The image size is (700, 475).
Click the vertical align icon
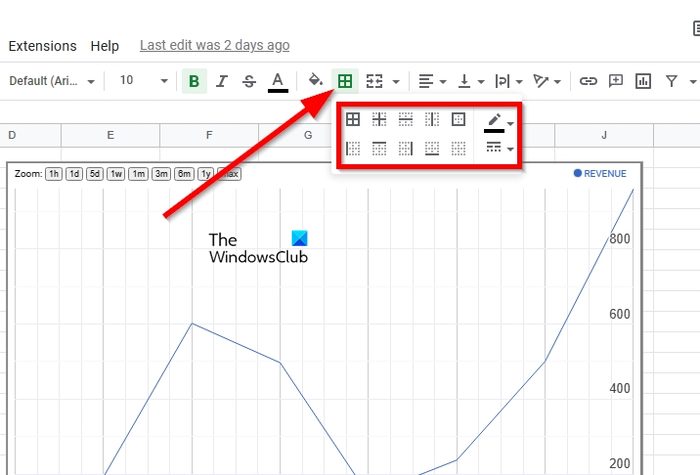(x=464, y=81)
